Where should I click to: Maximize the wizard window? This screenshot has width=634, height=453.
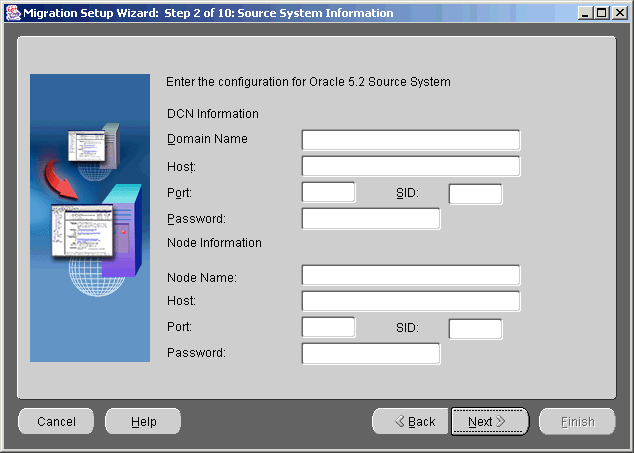pos(602,13)
